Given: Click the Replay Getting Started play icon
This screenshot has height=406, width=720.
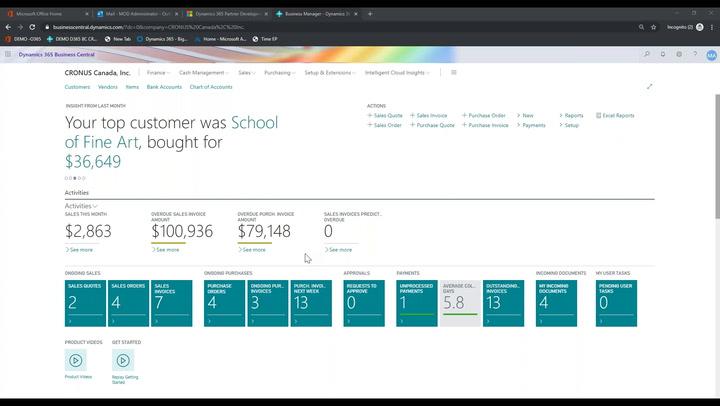Looking at the screenshot, I should (x=123, y=361).
